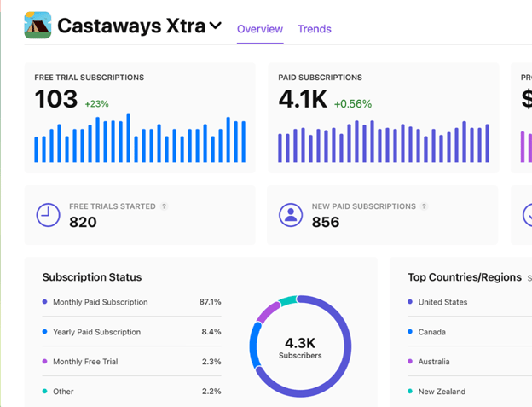532x407 pixels.
Task: Open the Paid Subscriptions card heading
Action: coord(320,78)
